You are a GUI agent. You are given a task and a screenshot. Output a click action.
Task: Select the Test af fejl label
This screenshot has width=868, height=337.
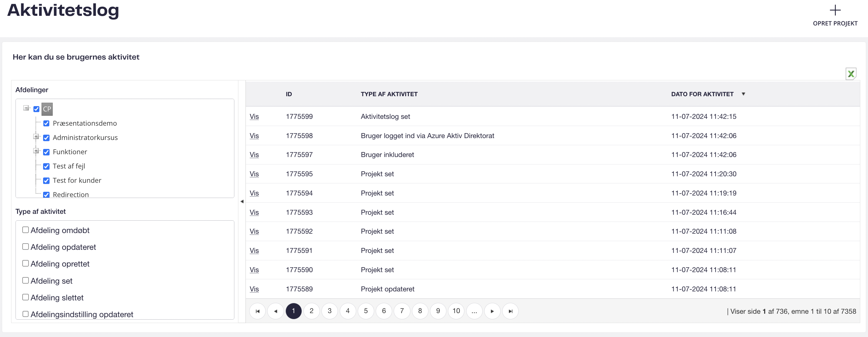click(x=69, y=166)
